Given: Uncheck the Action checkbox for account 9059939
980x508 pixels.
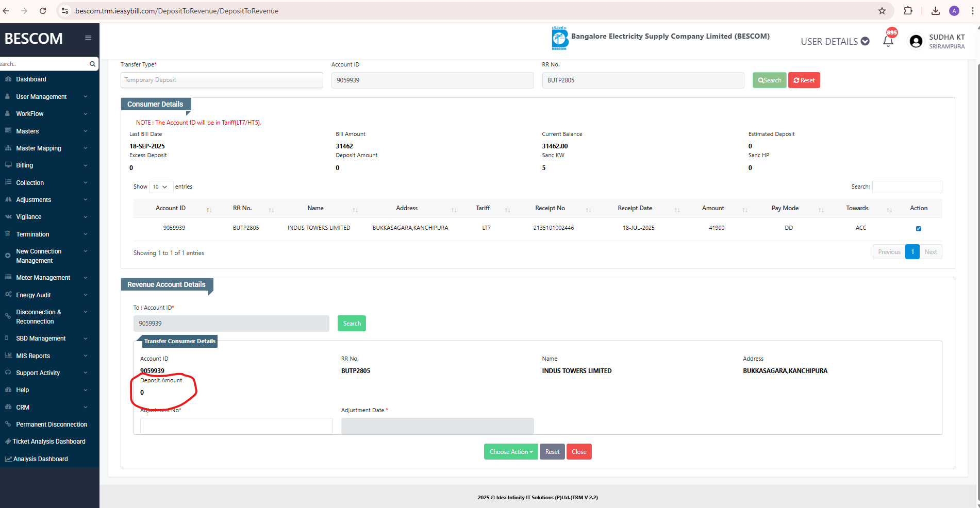Looking at the screenshot, I should coord(918,228).
